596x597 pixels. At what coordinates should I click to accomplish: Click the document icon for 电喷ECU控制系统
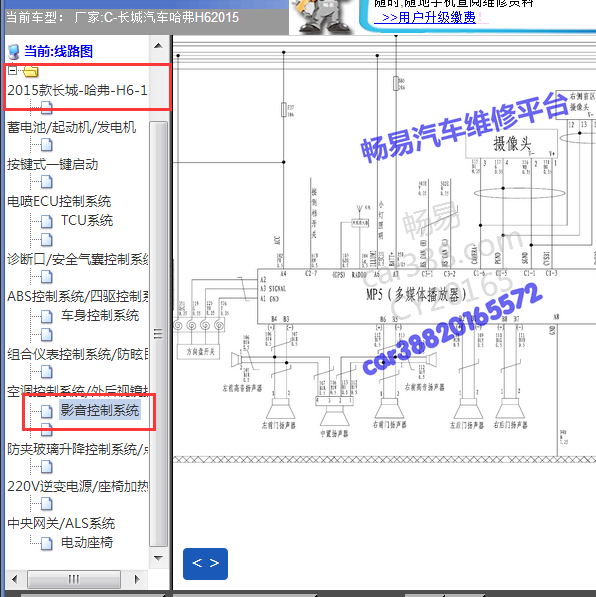coord(46,182)
